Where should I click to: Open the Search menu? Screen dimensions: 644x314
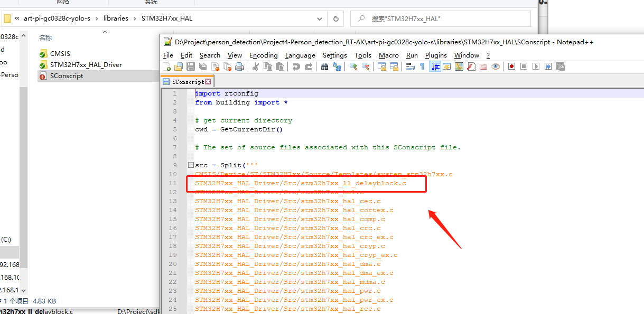(x=210, y=55)
